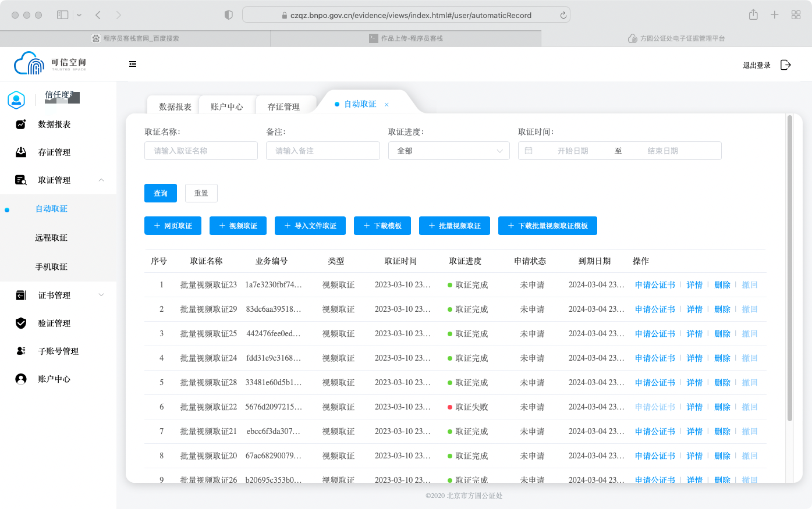This screenshot has width=812, height=509.
Task: Close the 自动取证 tab with x
Action: click(x=387, y=105)
